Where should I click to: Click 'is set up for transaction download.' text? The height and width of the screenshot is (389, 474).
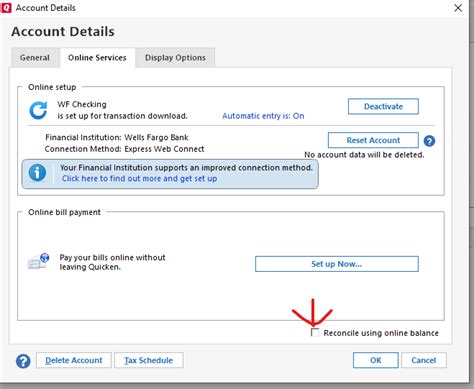point(122,116)
